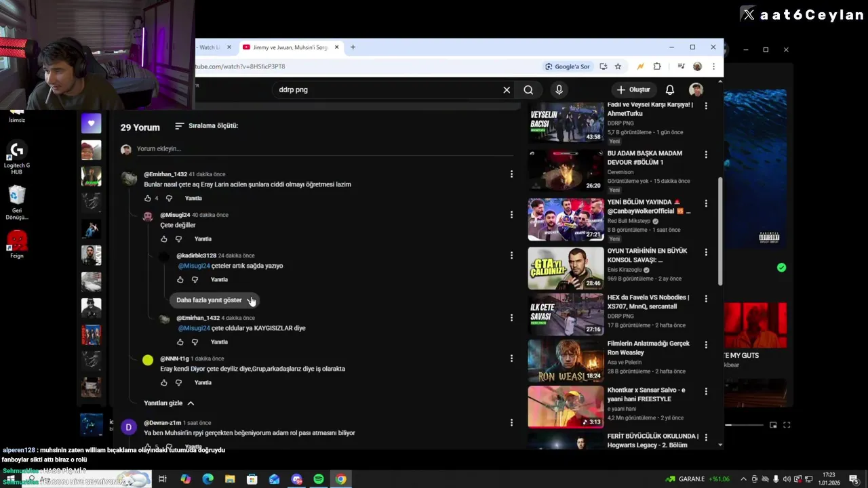Click the purple heart icon in left strip
The image size is (868, 488).
[91, 123]
